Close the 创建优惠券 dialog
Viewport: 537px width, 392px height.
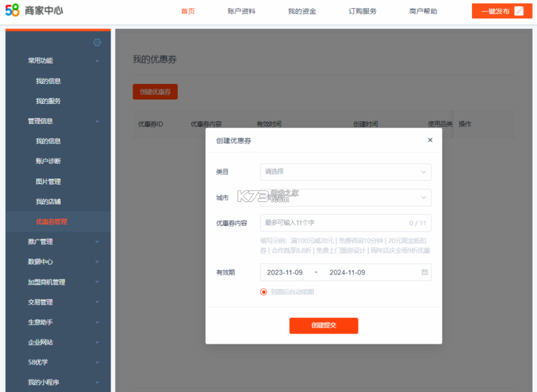430,140
